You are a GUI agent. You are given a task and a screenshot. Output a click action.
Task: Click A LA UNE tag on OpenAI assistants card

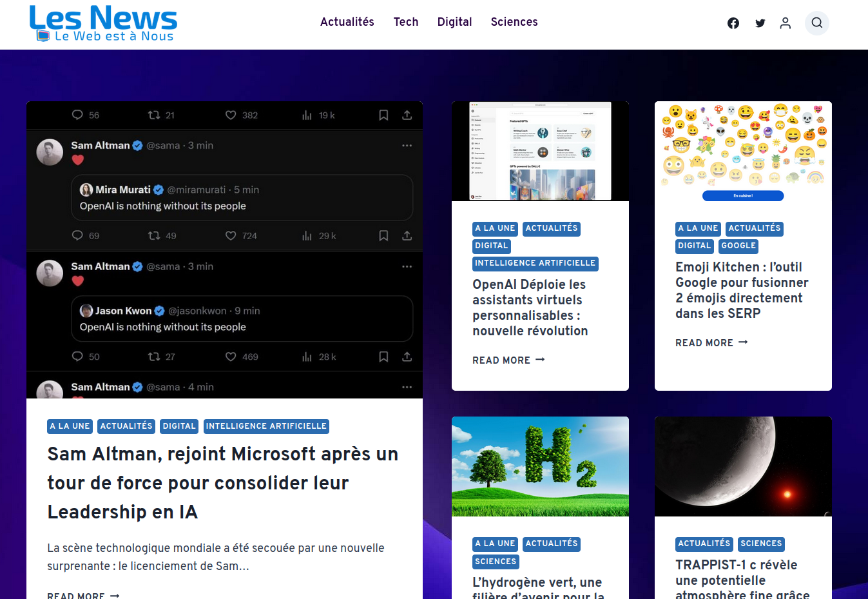click(496, 228)
